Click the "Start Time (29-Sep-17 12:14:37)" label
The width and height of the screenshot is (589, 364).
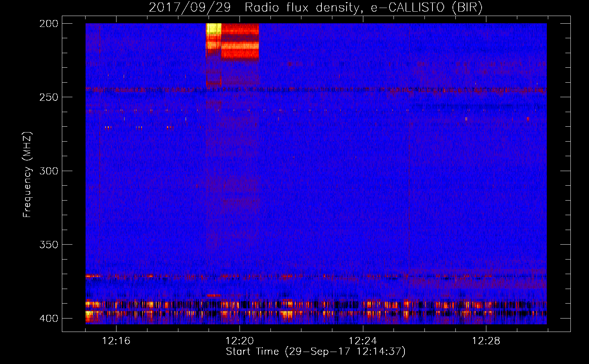point(316,352)
